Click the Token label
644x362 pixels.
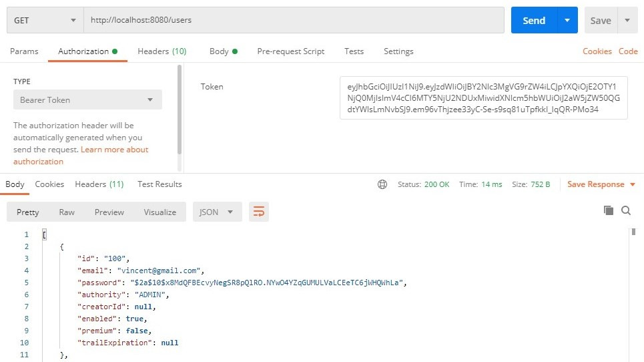click(212, 87)
